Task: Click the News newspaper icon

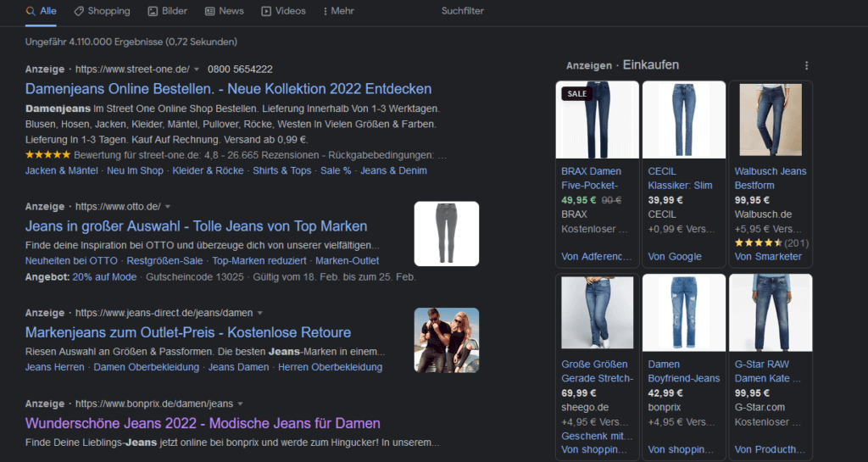Action: coord(209,11)
